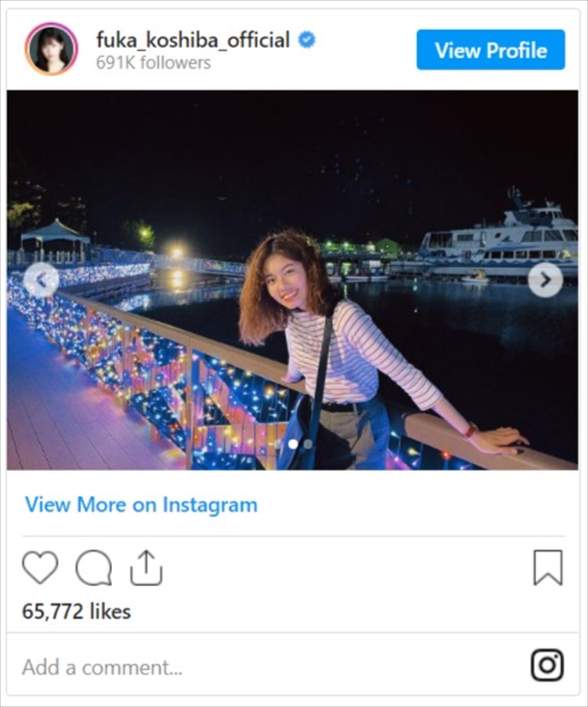Like the post with the heart icon

(40, 567)
